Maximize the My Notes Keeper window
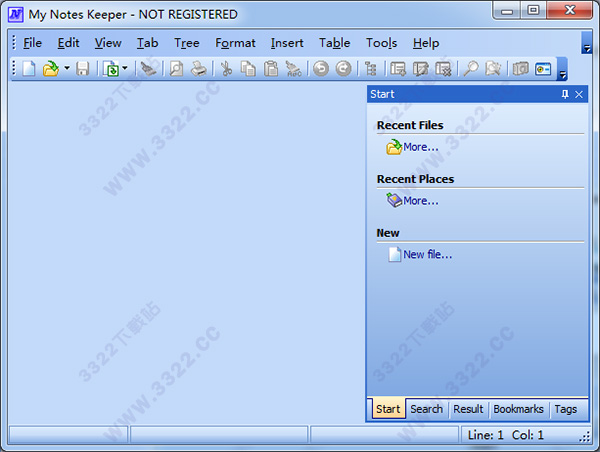Image resolution: width=600 pixels, height=452 pixels. point(533,11)
